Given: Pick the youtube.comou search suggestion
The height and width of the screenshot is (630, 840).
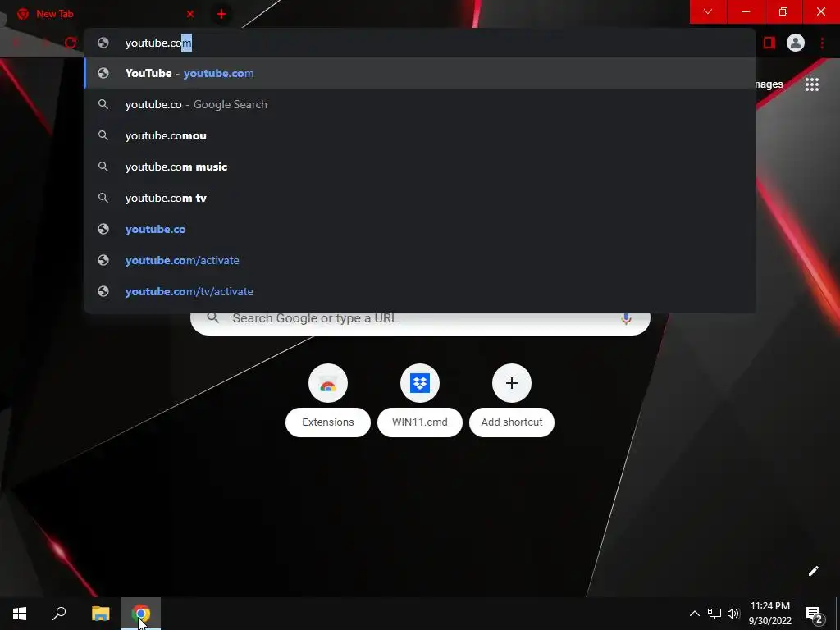Looking at the screenshot, I should coord(419,135).
